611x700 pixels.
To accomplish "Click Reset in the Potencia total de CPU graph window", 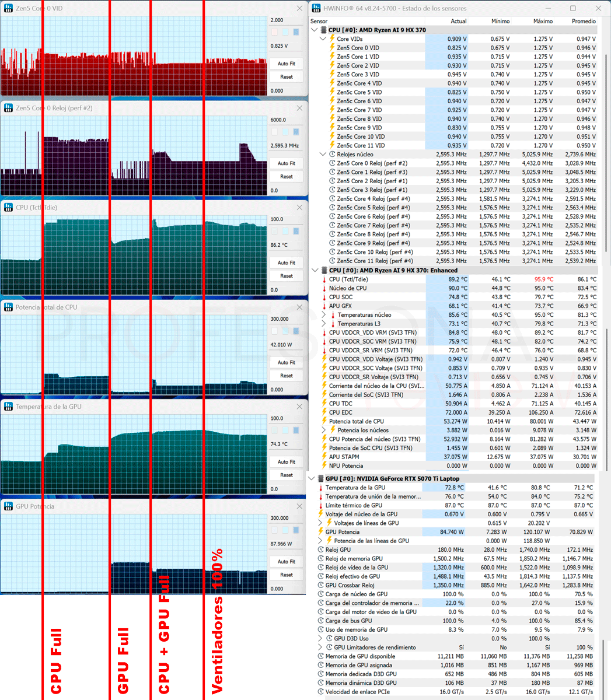I will tap(287, 376).
